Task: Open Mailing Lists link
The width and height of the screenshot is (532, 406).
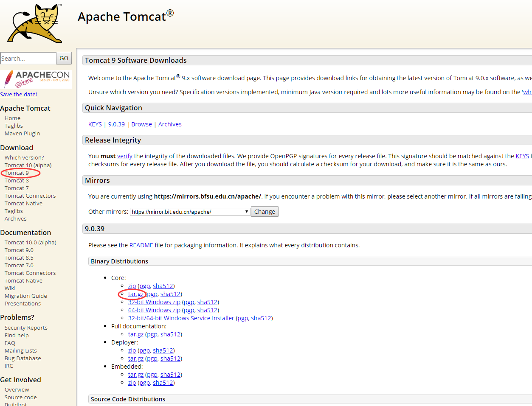Action: pyautogui.click(x=21, y=350)
